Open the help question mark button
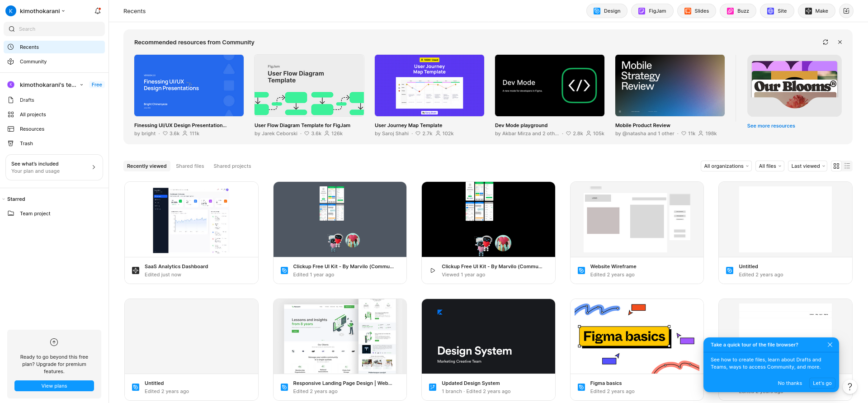 coord(850,387)
